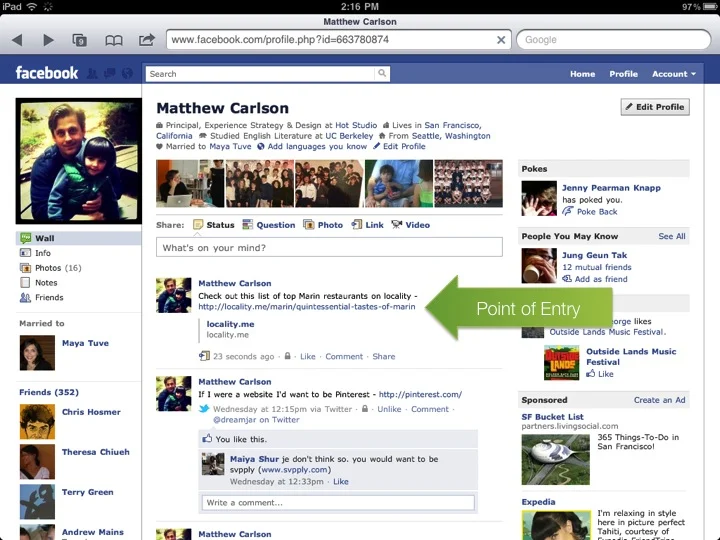Click the Photo share icon
Screen dimensions: 720x540
pos(309,225)
